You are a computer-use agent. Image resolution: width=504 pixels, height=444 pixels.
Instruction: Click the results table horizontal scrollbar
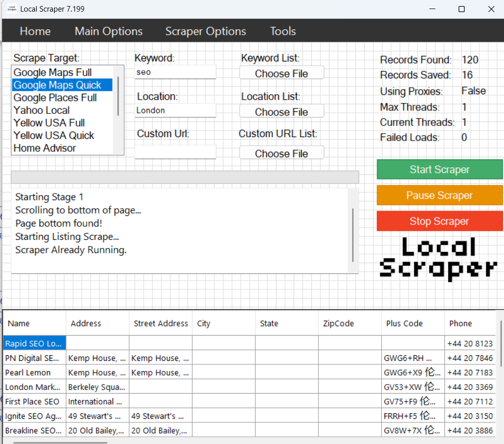pyautogui.click(x=60, y=442)
